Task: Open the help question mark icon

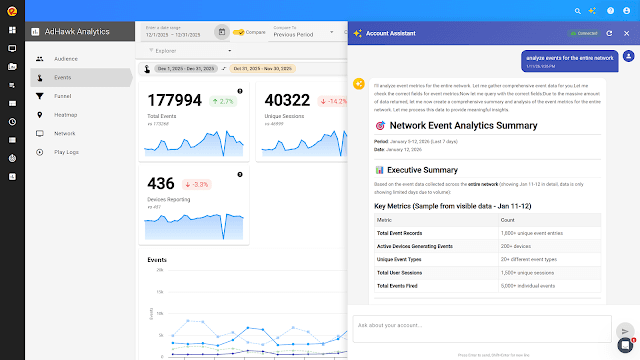Action: tap(610, 11)
